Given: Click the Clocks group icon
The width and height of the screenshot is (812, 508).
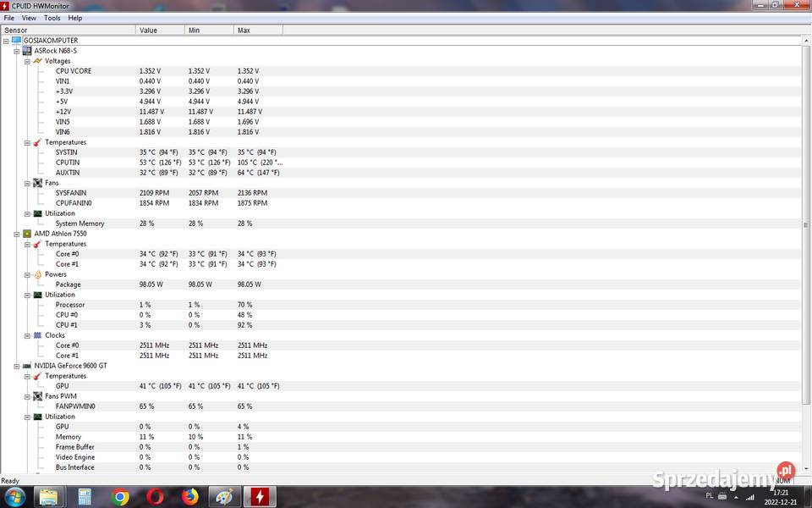Looking at the screenshot, I should [37, 335].
